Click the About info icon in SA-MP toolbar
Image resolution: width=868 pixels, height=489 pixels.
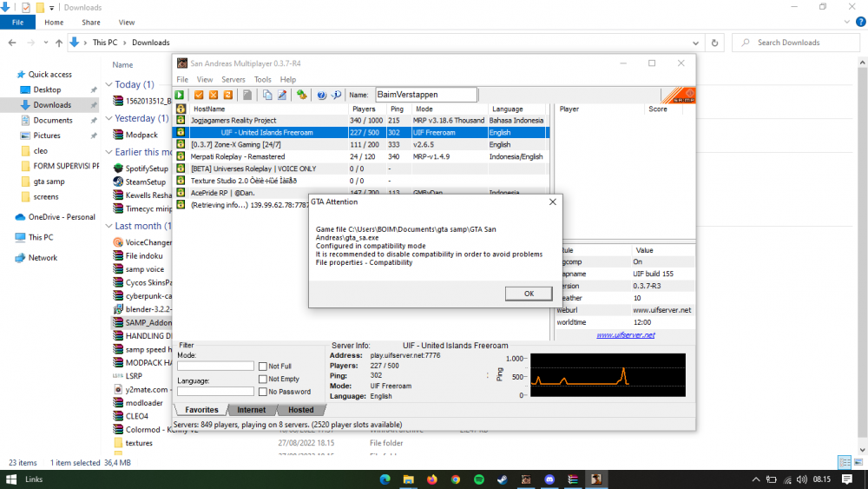pos(336,95)
